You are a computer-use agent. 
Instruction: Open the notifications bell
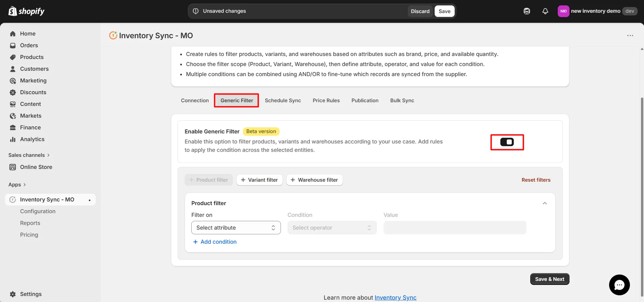[545, 11]
